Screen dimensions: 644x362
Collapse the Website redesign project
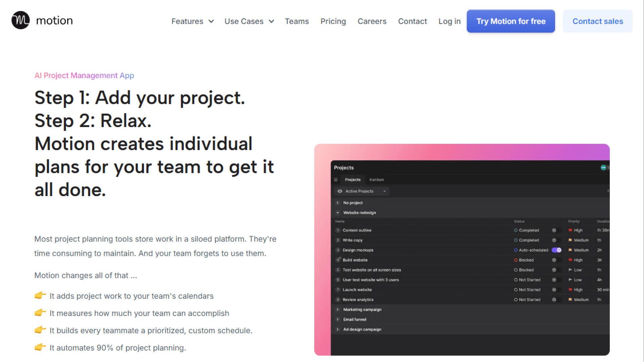click(338, 213)
